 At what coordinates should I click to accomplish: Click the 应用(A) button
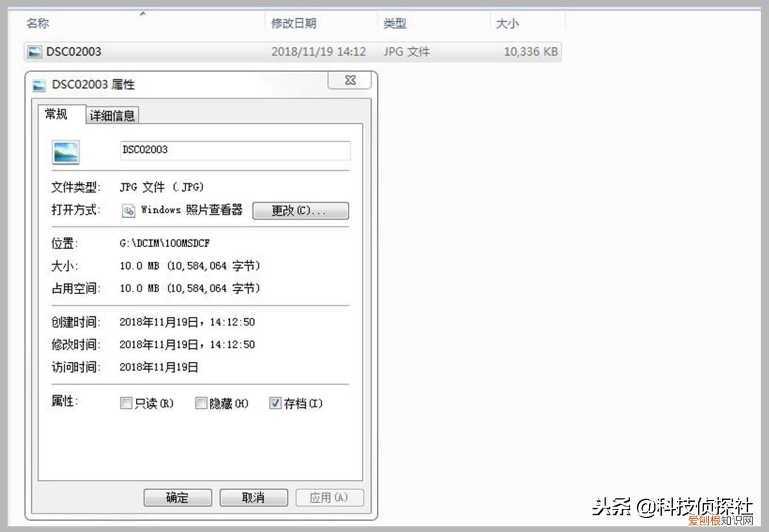329,497
